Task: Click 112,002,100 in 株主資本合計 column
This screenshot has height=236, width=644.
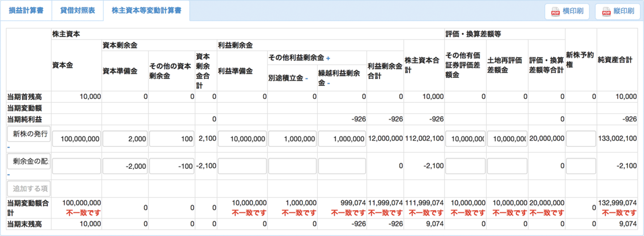Action: (x=424, y=139)
